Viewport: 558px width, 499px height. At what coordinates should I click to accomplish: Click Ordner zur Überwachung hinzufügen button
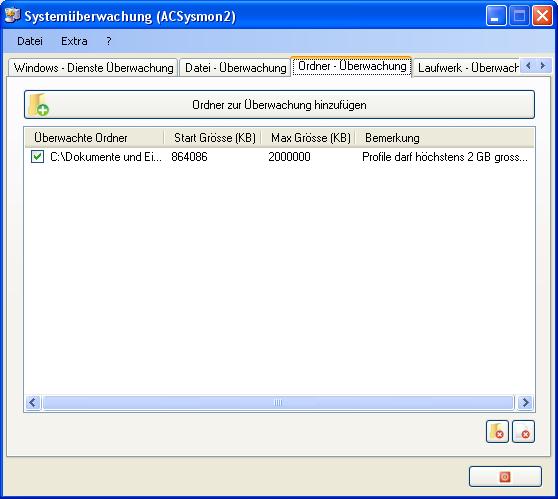click(279, 105)
